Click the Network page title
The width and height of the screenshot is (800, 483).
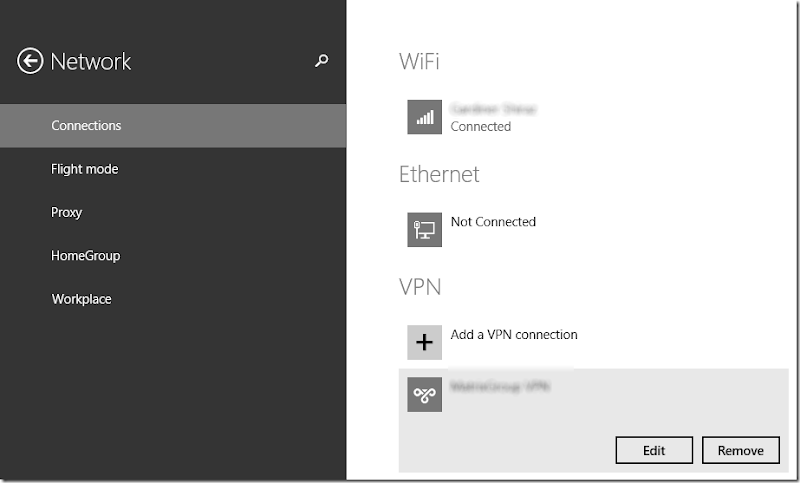(90, 61)
